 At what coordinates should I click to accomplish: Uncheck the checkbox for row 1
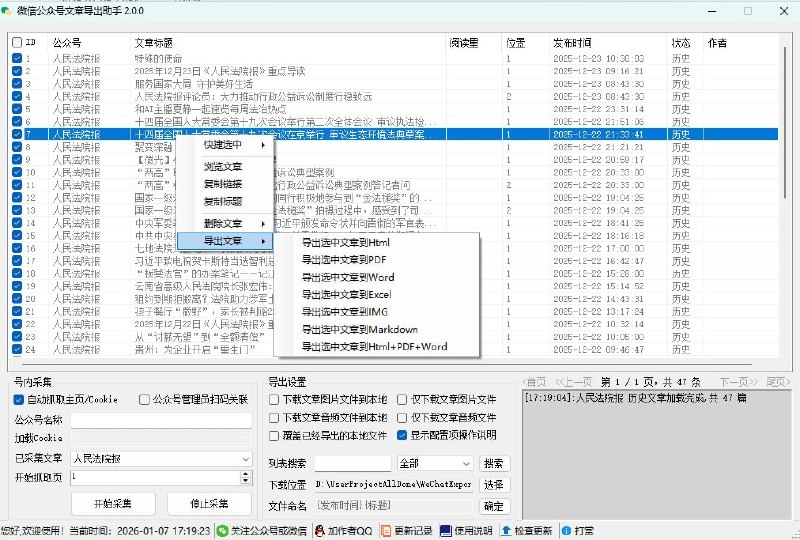pos(17,58)
